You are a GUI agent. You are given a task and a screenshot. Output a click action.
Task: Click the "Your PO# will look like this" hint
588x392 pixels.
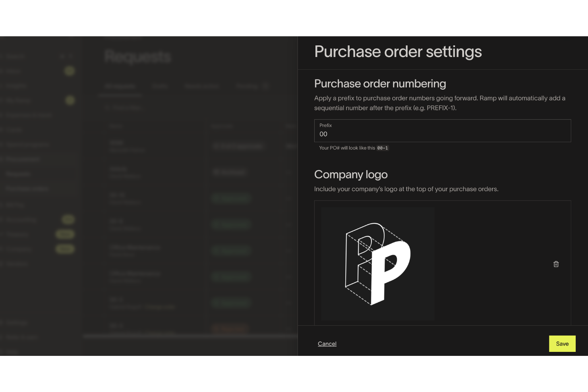[347, 148]
